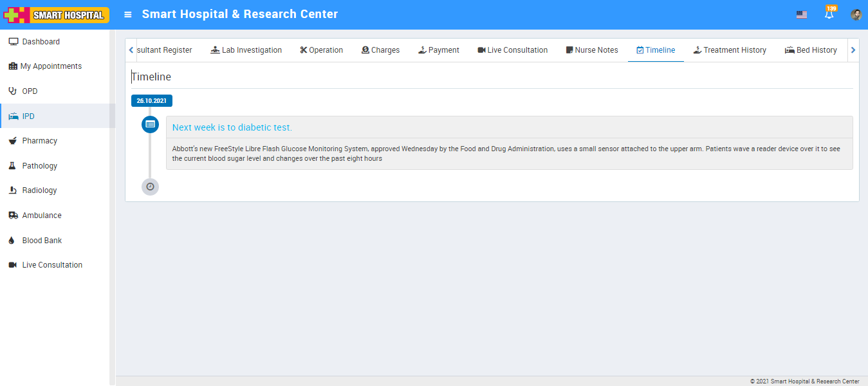Click the timeline entry note icon

[150, 124]
